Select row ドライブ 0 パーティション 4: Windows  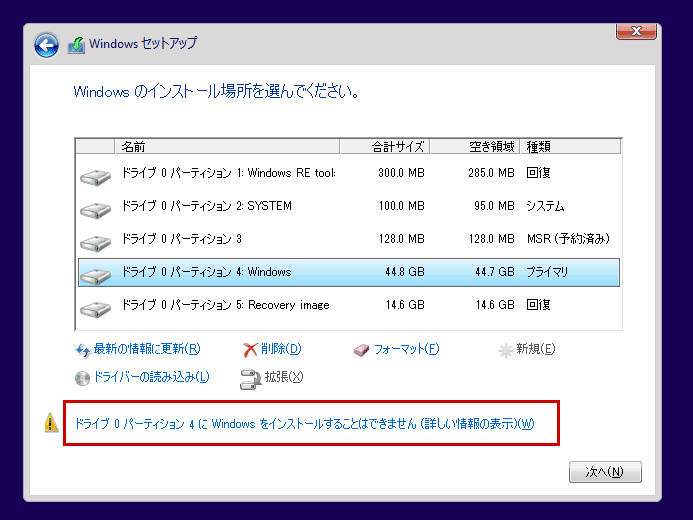[x=349, y=273]
